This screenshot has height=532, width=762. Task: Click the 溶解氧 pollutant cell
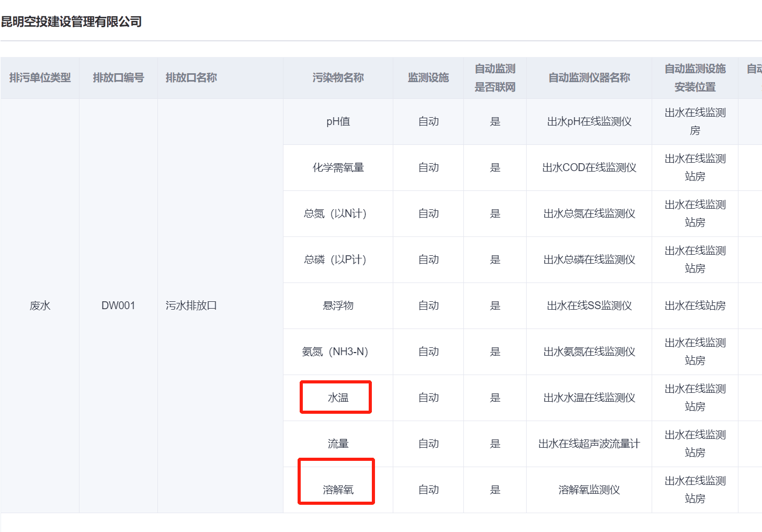point(338,490)
